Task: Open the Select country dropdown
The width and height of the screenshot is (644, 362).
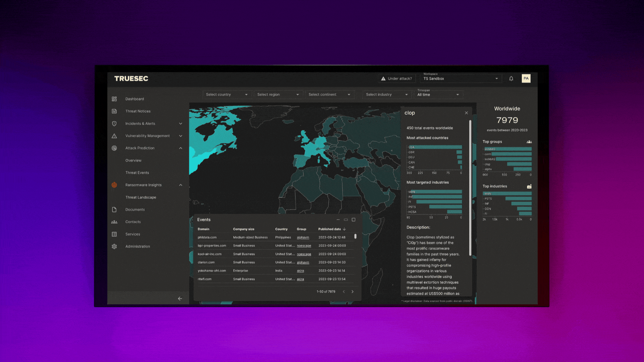Action: click(x=226, y=94)
